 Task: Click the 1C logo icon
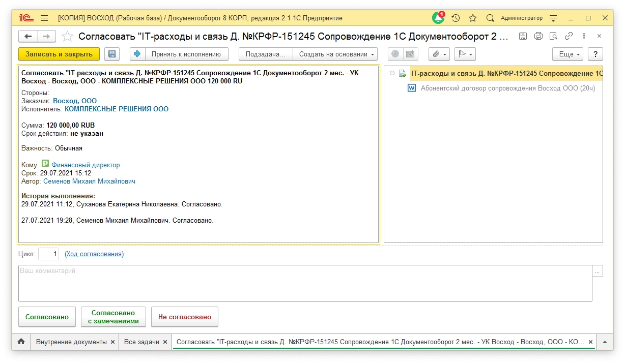(x=26, y=18)
